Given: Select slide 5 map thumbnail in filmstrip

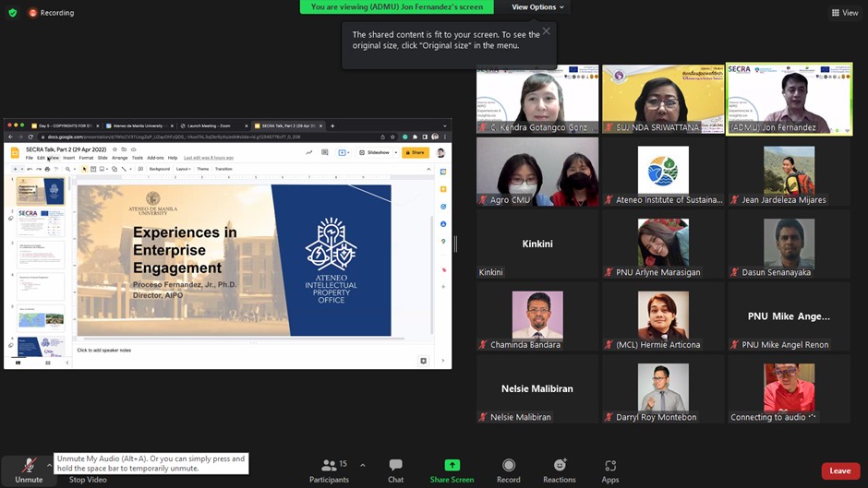Looking at the screenshot, I should click(41, 318).
